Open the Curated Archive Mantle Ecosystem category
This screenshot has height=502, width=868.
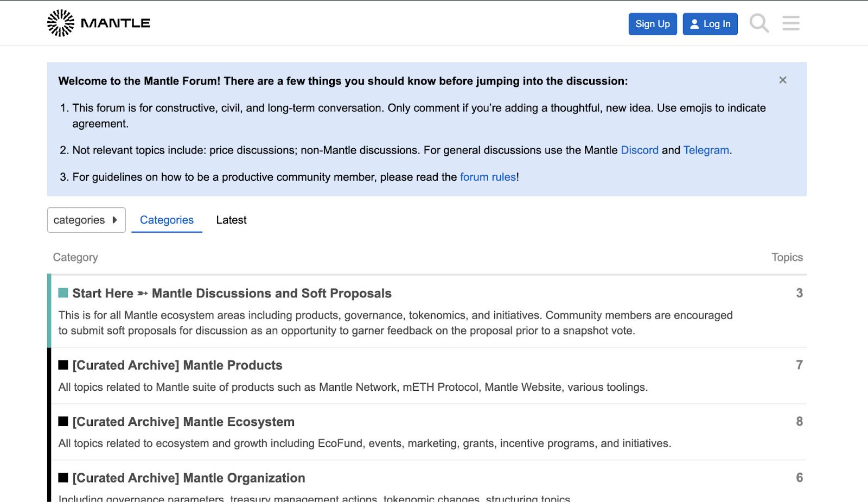tap(183, 422)
